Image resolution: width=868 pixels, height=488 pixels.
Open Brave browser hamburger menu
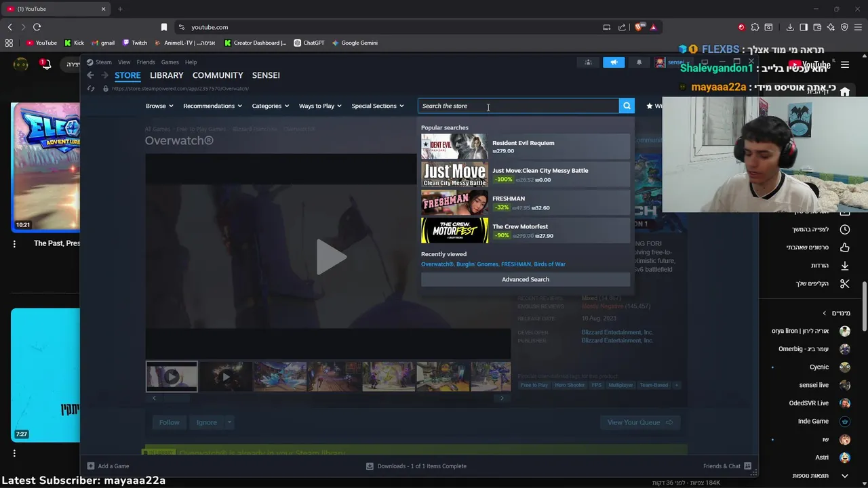[x=858, y=27]
